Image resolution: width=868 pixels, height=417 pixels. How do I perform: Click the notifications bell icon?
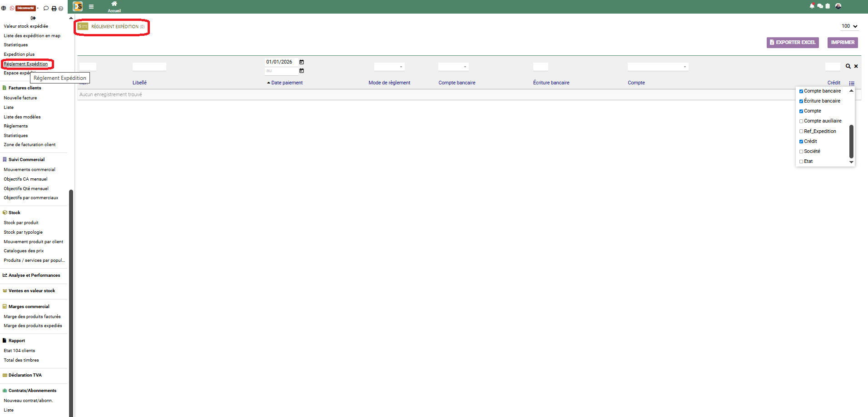click(x=812, y=6)
